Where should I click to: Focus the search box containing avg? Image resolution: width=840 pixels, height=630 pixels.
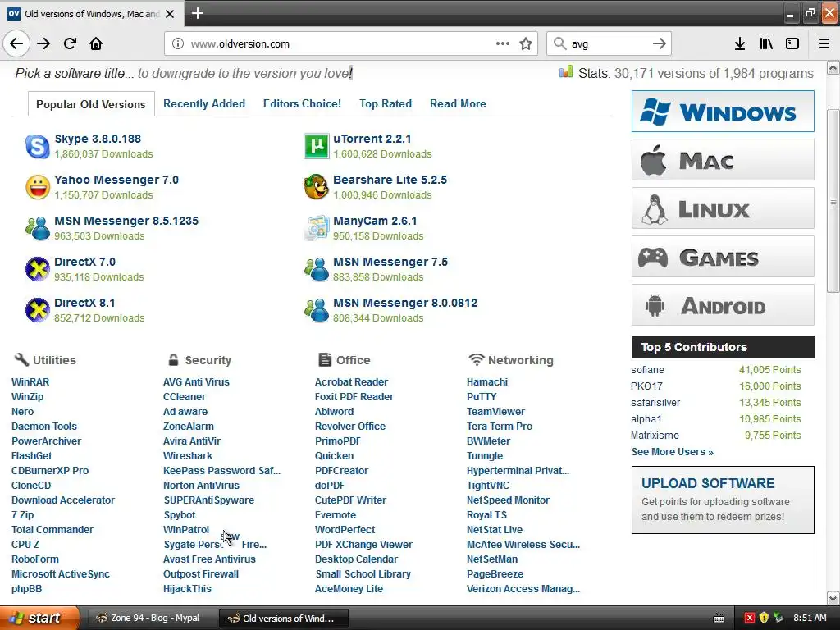click(608, 44)
